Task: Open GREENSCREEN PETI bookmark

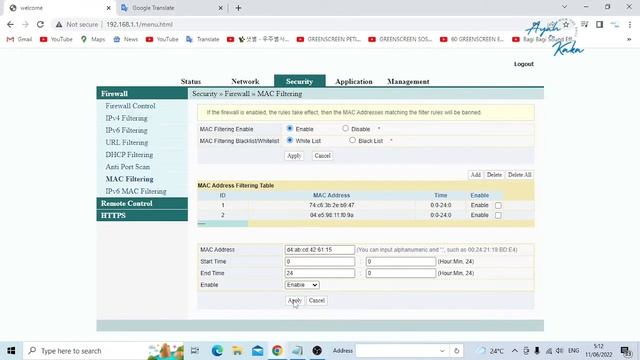Action: point(329,39)
